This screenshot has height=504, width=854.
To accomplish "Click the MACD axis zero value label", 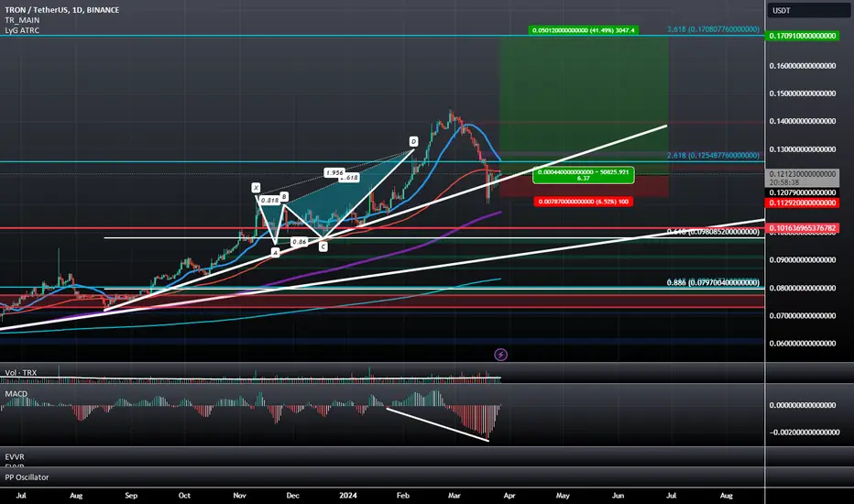I will pos(803,405).
